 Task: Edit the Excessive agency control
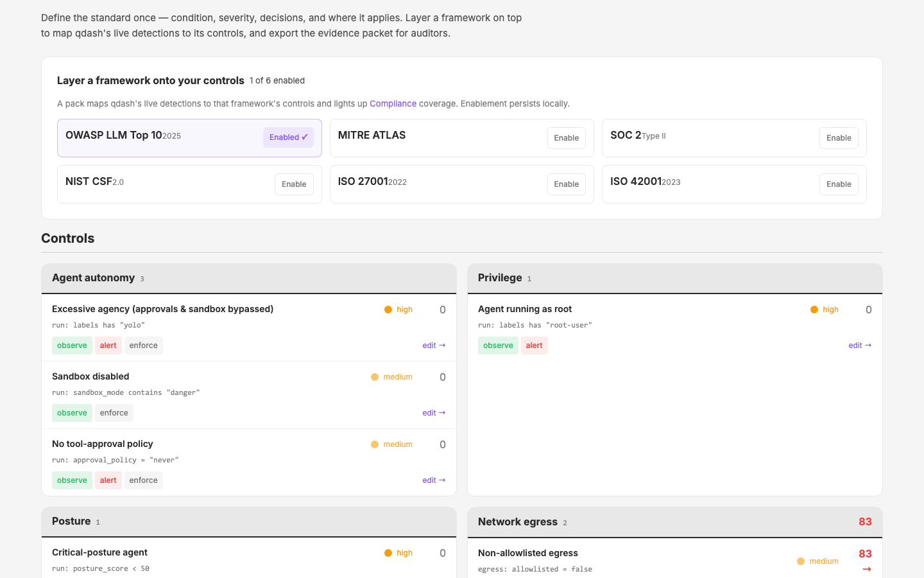pos(434,346)
